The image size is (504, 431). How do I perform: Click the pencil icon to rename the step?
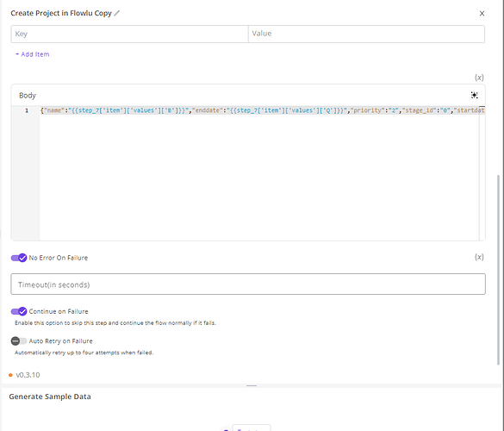tap(117, 13)
